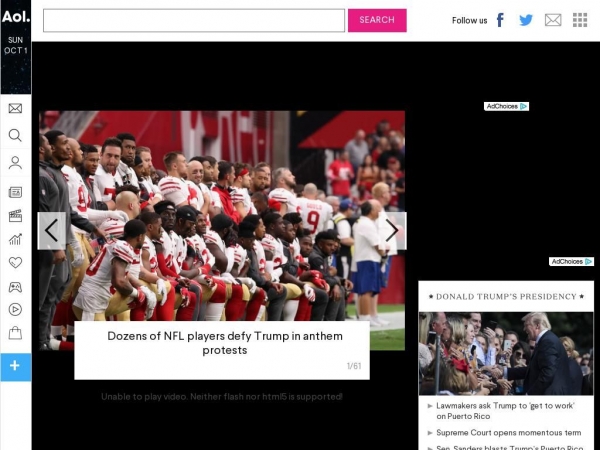The image size is (600, 450).
Task: Open the sidebar Games controller icon
Action: [x=15, y=287]
